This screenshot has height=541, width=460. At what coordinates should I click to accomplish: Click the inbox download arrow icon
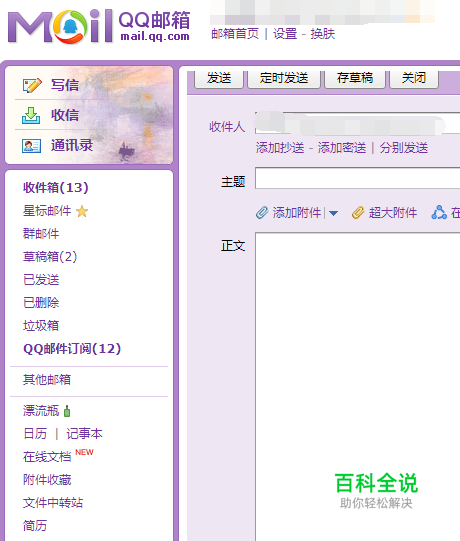[x=31, y=115]
